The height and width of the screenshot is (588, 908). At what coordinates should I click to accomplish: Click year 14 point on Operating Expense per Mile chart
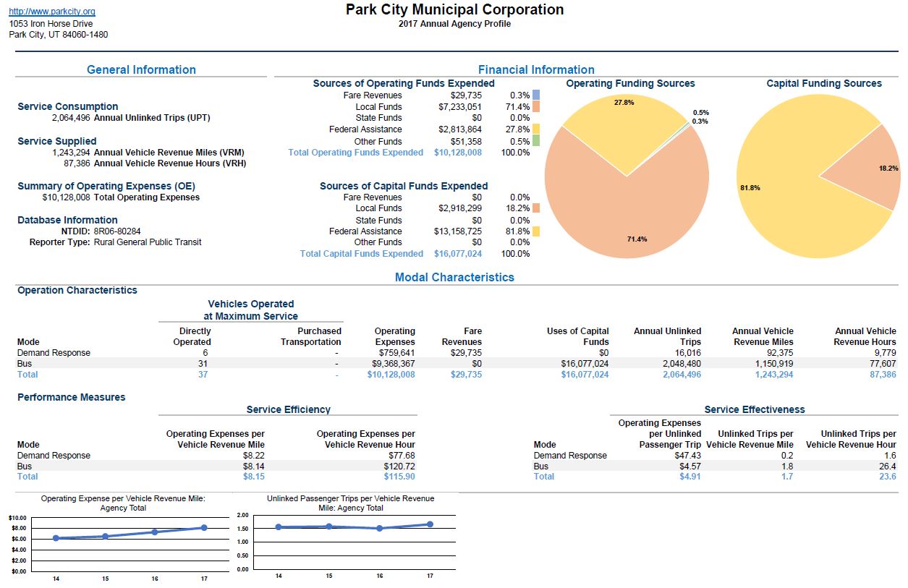click(x=56, y=538)
